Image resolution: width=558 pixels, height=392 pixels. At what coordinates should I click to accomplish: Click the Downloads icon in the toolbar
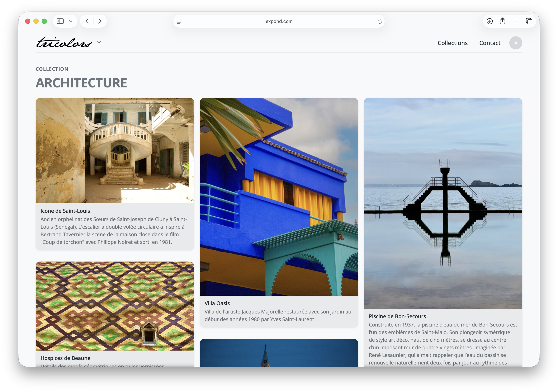[489, 21]
